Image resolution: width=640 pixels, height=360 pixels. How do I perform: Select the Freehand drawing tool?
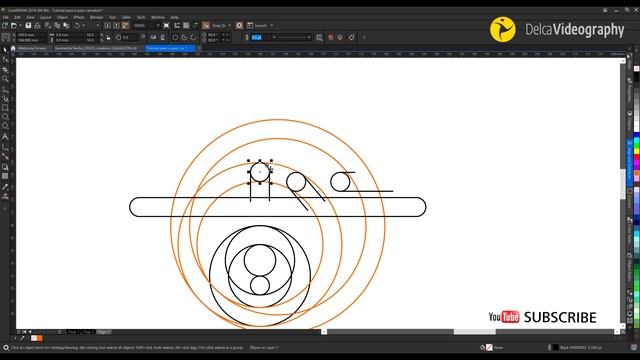5,89
